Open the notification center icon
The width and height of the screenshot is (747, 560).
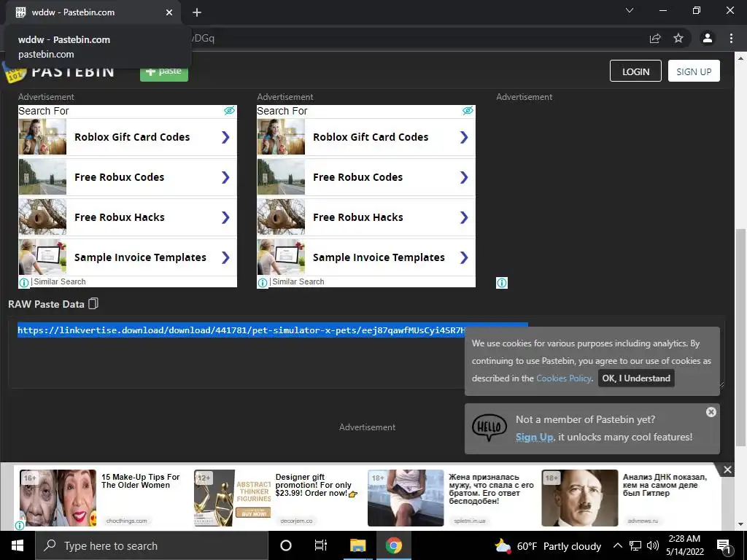(723, 545)
